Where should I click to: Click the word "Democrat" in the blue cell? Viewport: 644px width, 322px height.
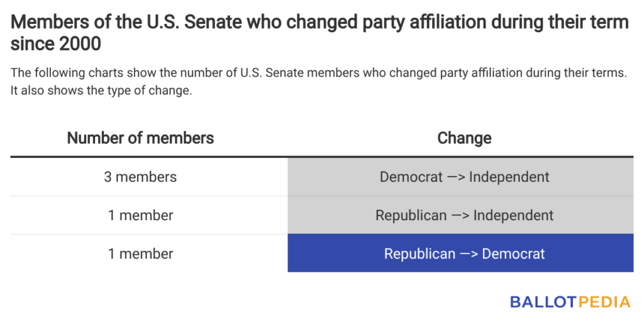514,253
